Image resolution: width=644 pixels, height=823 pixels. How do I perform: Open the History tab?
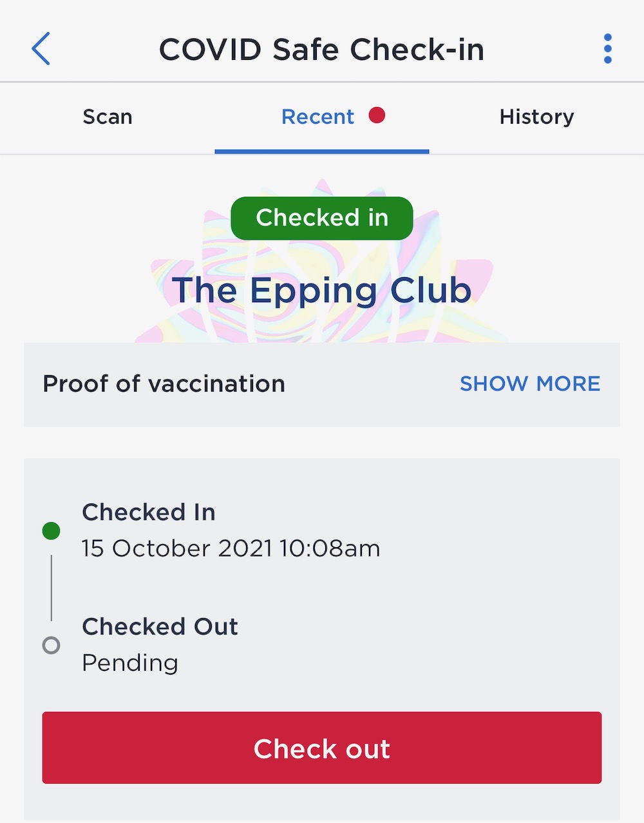pyautogui.click(x=536, y=117)
